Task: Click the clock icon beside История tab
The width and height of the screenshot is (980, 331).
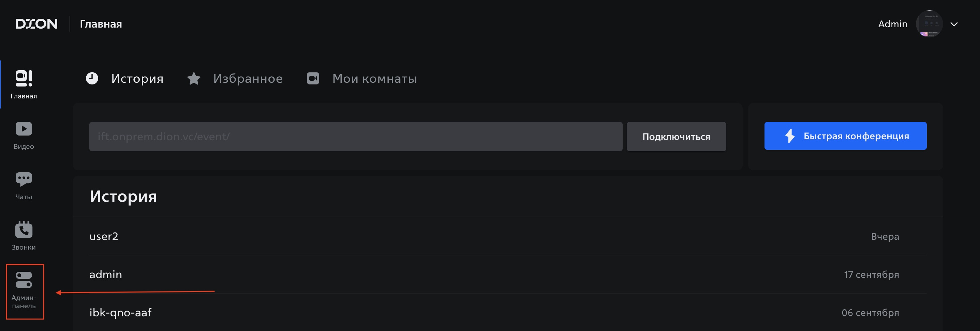Action: pyautogui.click(x=92, y=78)
